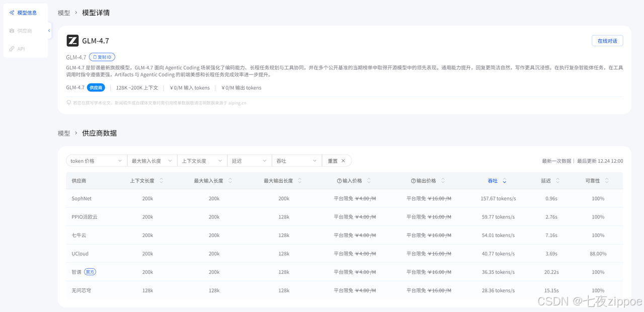Click 模型 breadcrumb above 供应商数据
This screenshot has height=312, width=644.
coord(64,133)
